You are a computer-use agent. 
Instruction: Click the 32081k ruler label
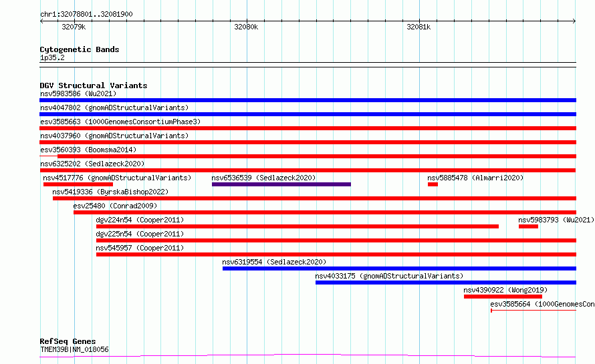[x=419, y=27]
